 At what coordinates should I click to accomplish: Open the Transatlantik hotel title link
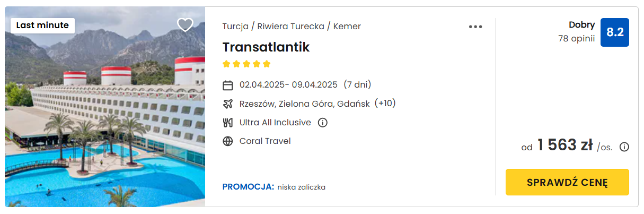tap(266, 47)
